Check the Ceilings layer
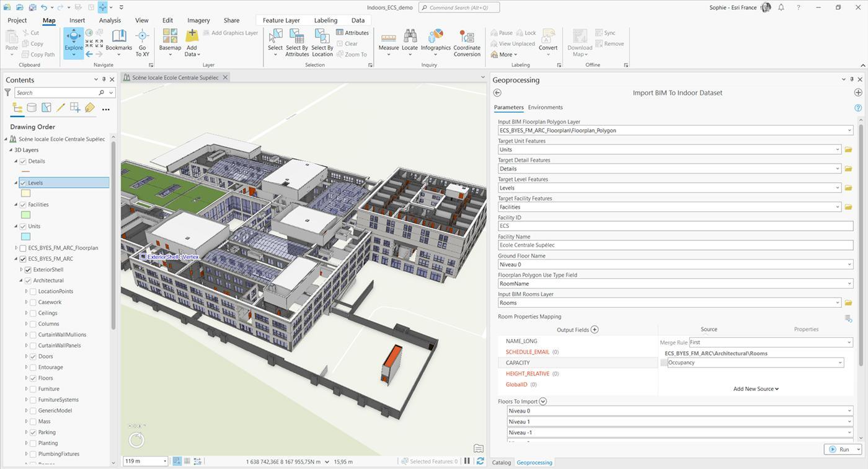This screenshot has width=868, height=469. [33, 313]
